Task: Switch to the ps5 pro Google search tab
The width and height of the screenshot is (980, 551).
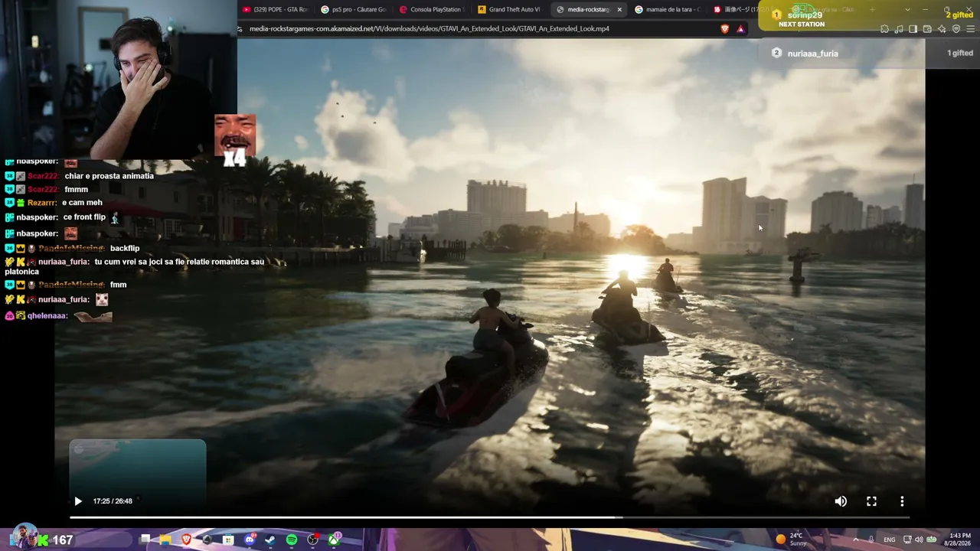Action: (x=353, y=9)
